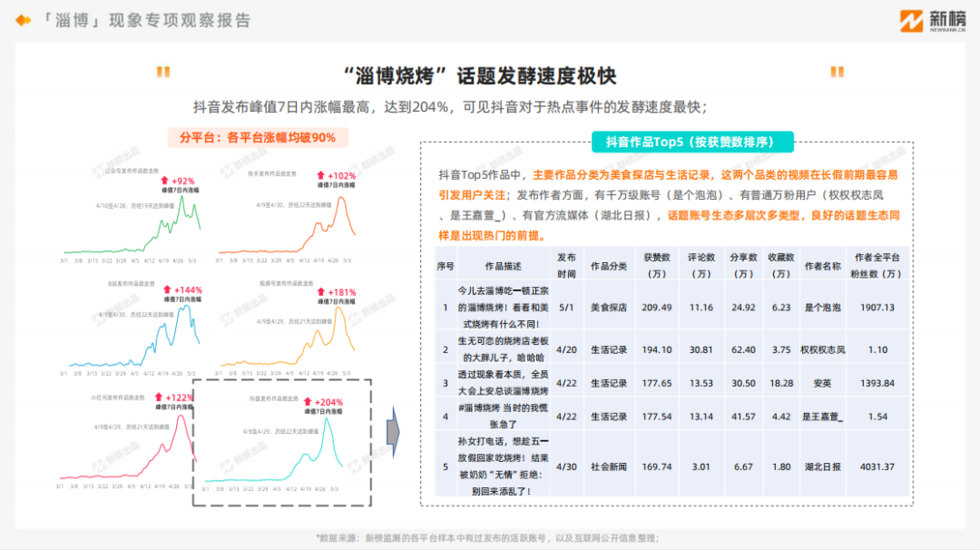Click the teal label 抖音作品Top5（按获赞数排序）
980x550 pixels.
692,142
